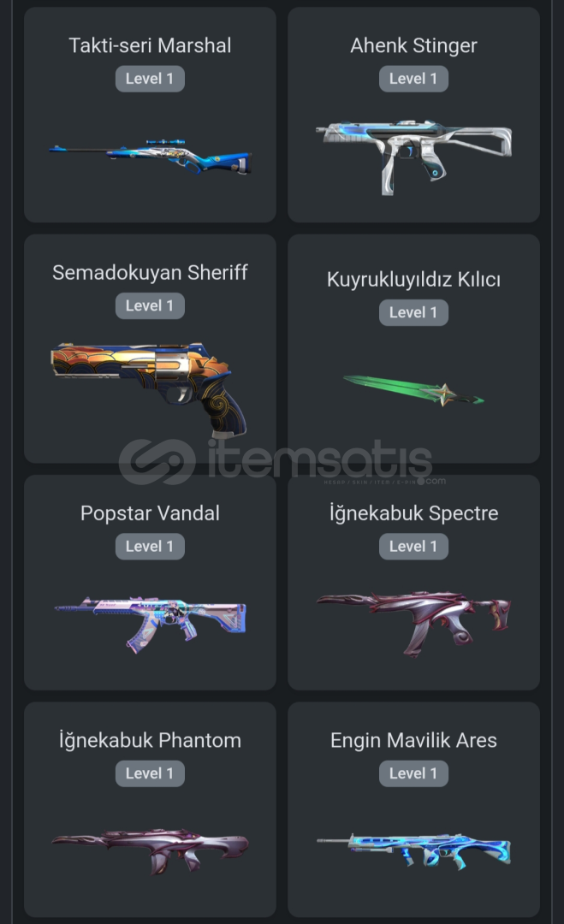Click Level 1 badge under Takti-seri Marshal
The height and width of the screenshot is (924, 564).
(x=150, y=79)
